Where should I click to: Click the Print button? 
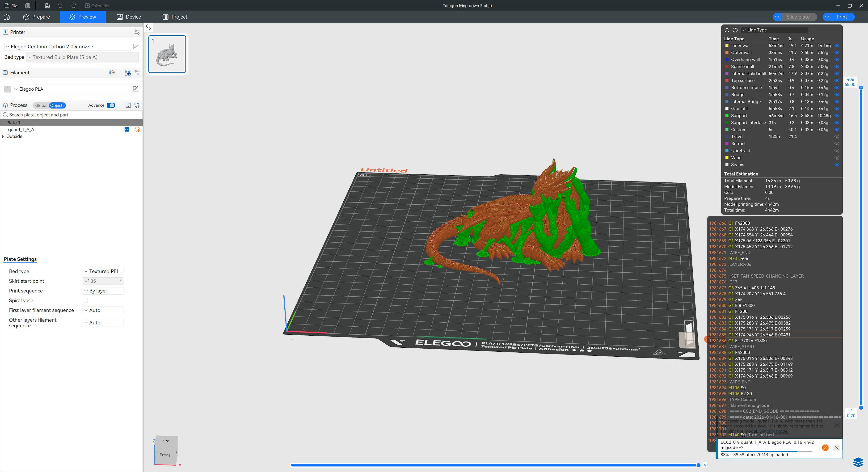coord(841,17)
